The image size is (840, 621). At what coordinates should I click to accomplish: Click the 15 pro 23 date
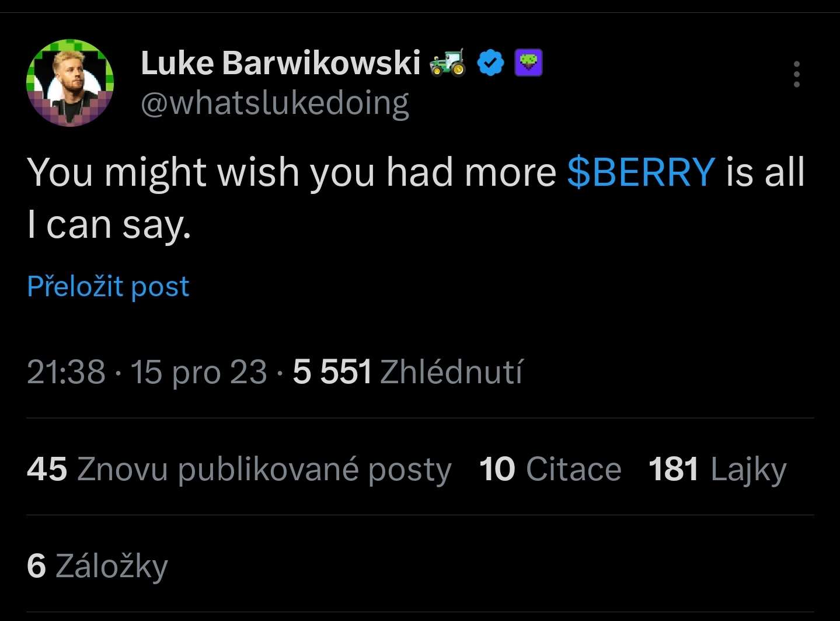[198, 372]
